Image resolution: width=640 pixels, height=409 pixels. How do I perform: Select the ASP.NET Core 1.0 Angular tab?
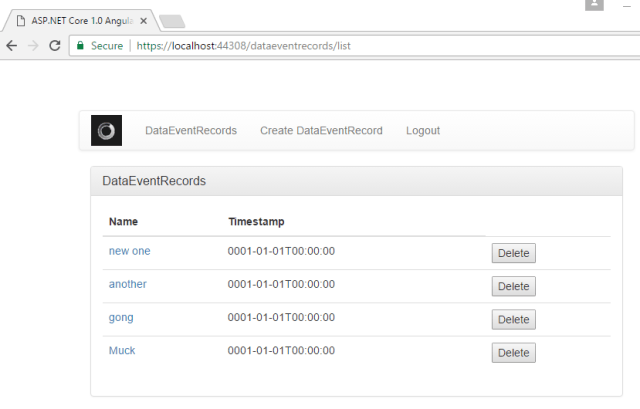point(82,21)
